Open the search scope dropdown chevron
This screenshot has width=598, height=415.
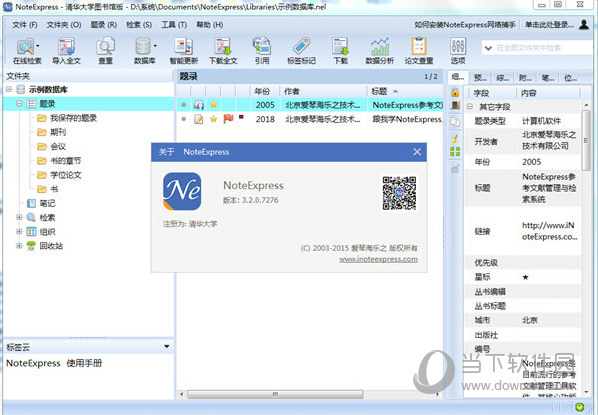(488, 48)
